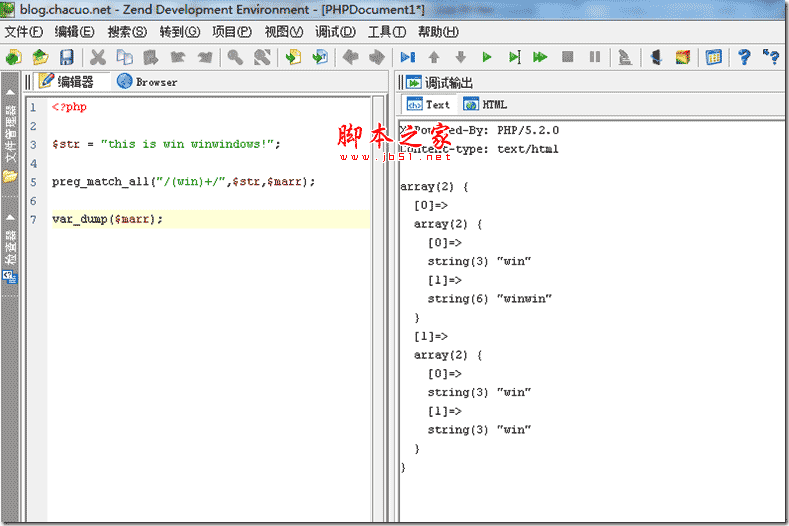Click the Find magnifier icon in toolbar
This screenshot has width=789, height=526.
pos(234,57)
